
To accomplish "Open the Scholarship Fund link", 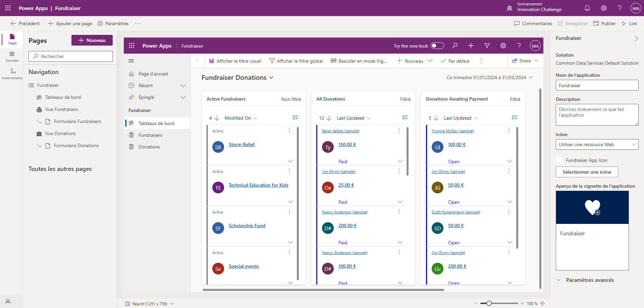I will coord(247,226).
